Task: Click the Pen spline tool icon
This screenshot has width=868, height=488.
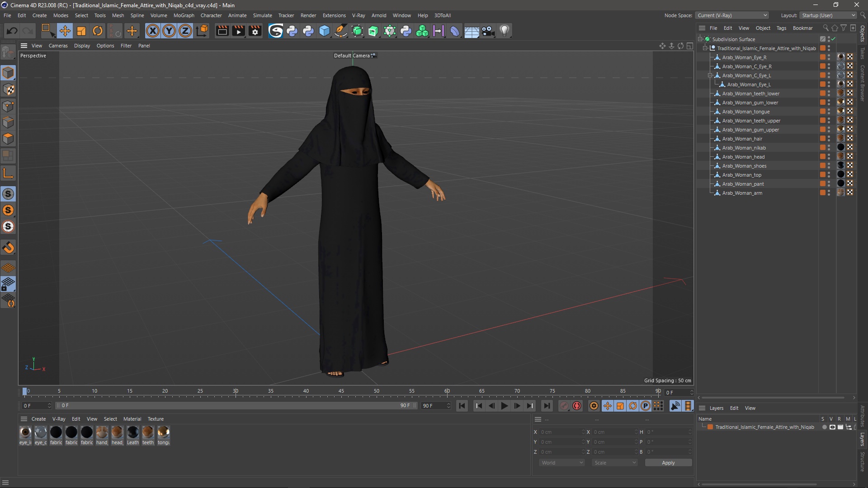Action: click(x=341, y=31)
